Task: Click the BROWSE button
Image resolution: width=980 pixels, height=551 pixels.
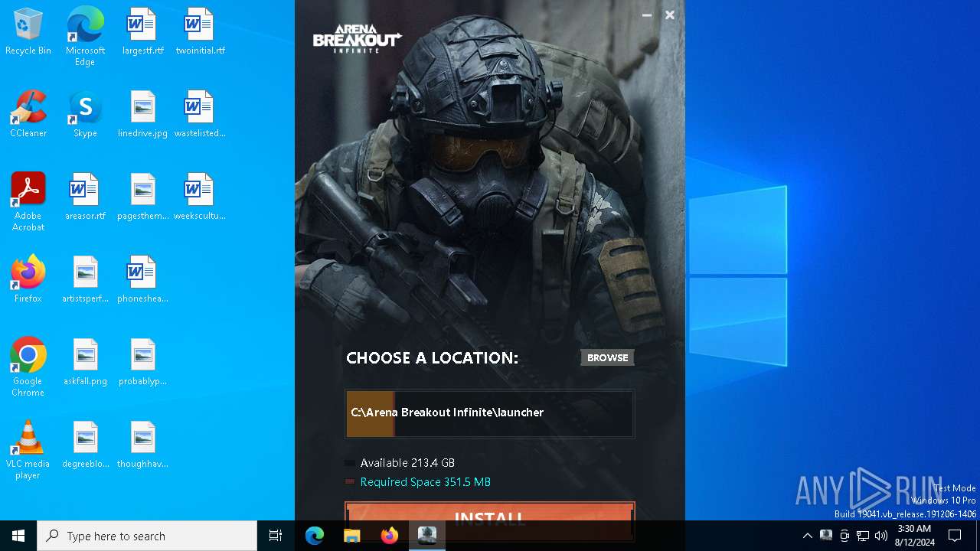Action: (x=607, y=357)
